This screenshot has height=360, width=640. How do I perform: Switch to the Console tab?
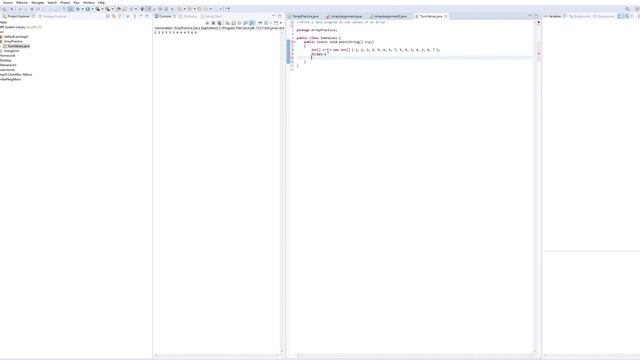[165, 16]
